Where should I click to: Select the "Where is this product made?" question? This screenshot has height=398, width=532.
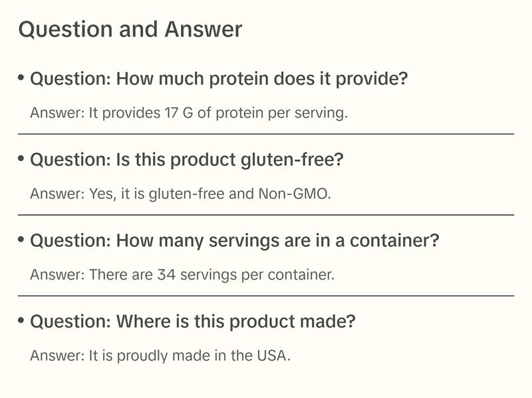pos(193,322)
